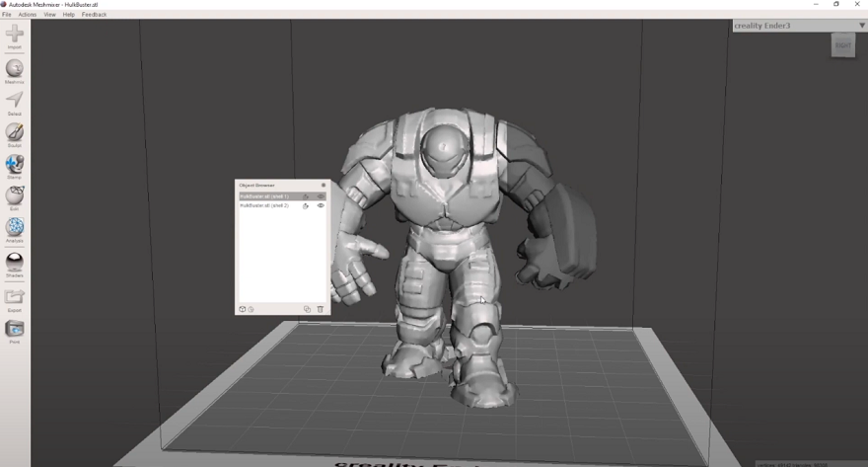Click the Object Browser title bar
Viewport: 868px width, 467px height.
pyautogui.click(x=282, y=185)
